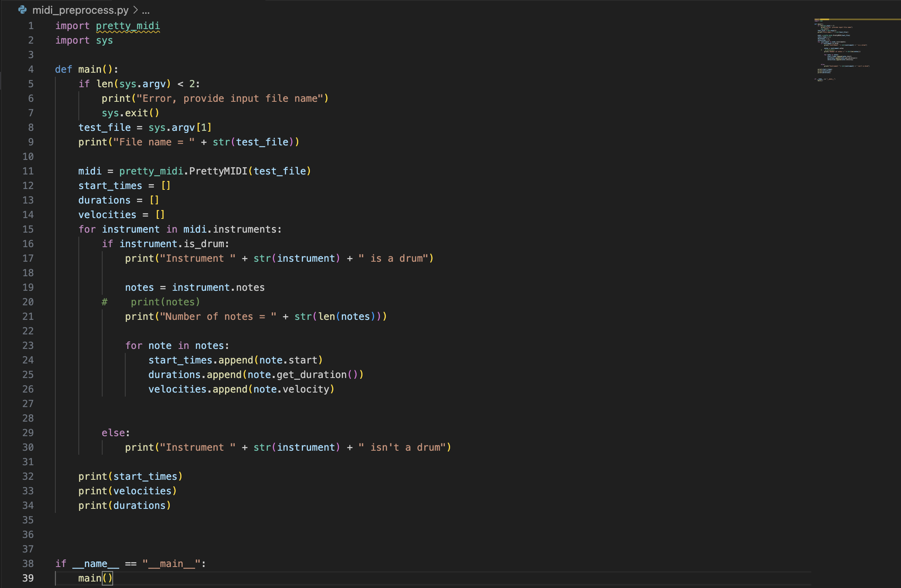Click the "__main__" string literal
The height and width of the screenshot is (588, 901).
(171, 563)
